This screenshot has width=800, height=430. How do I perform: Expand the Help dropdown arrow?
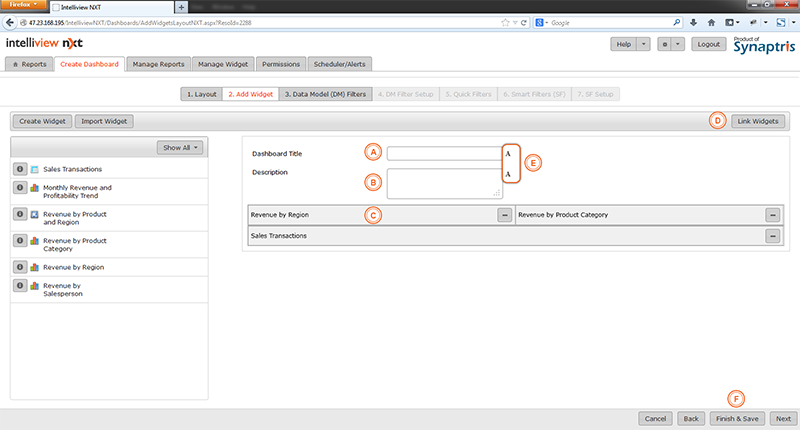[643, 44]
